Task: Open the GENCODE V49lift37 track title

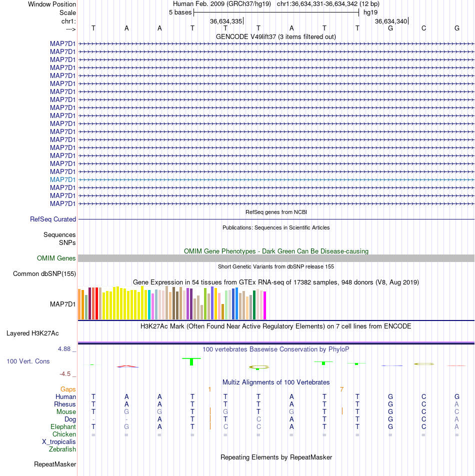Action: point(276,36)
